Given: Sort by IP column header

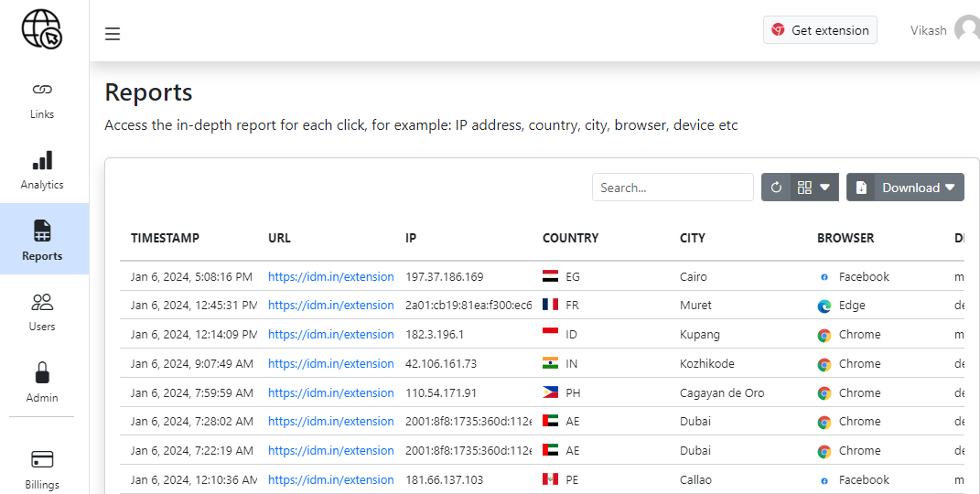Looking at the screenshot, I should pos(411,238).
